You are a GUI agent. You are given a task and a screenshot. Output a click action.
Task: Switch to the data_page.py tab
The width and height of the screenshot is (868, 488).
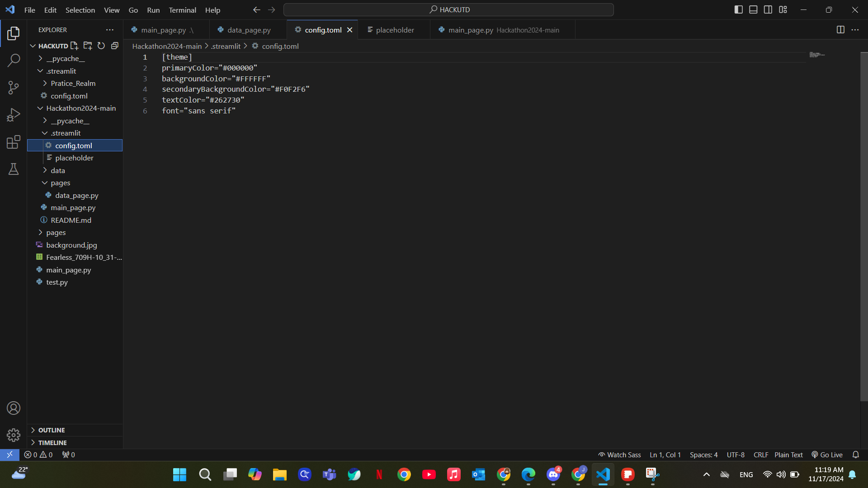click(248, 30)
